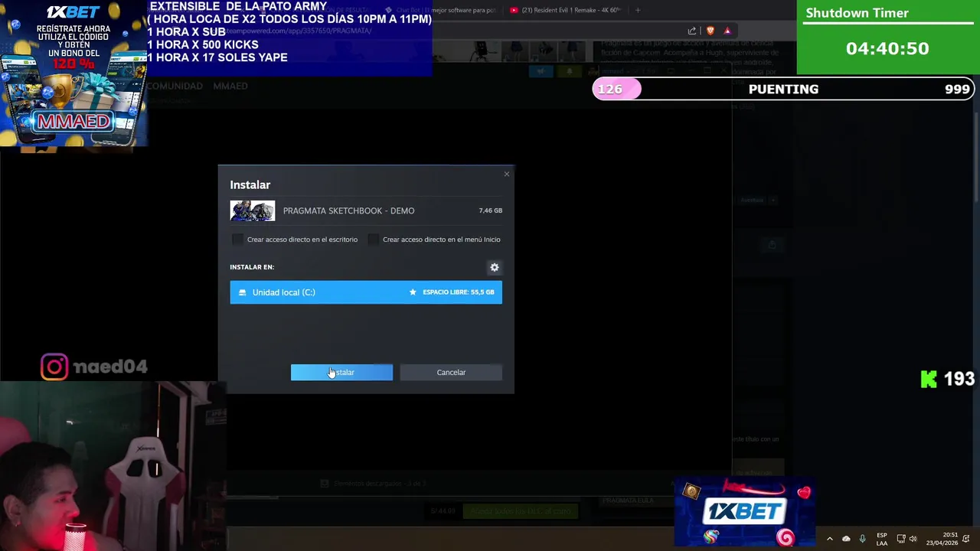This screenshot has width=980, height=551.
Task: Switch to the Resident Evil 1 Remake tab
Action: [x=567, y=10]
